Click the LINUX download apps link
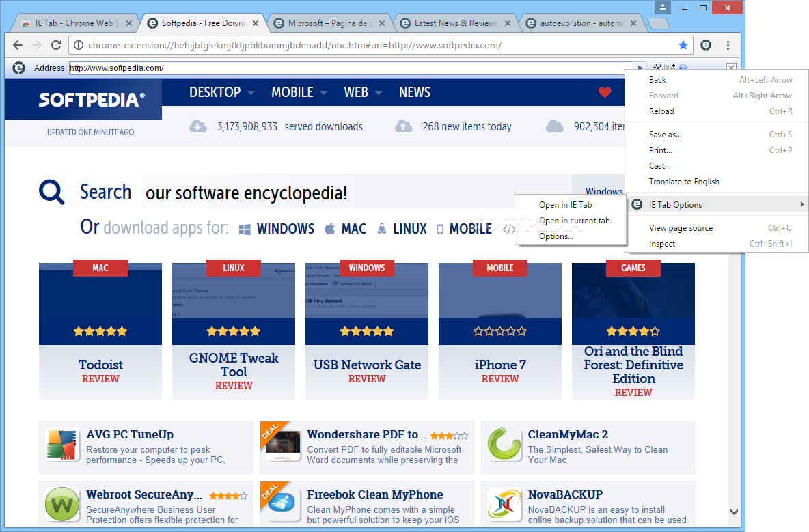The image size is (809, 532). 402,228
